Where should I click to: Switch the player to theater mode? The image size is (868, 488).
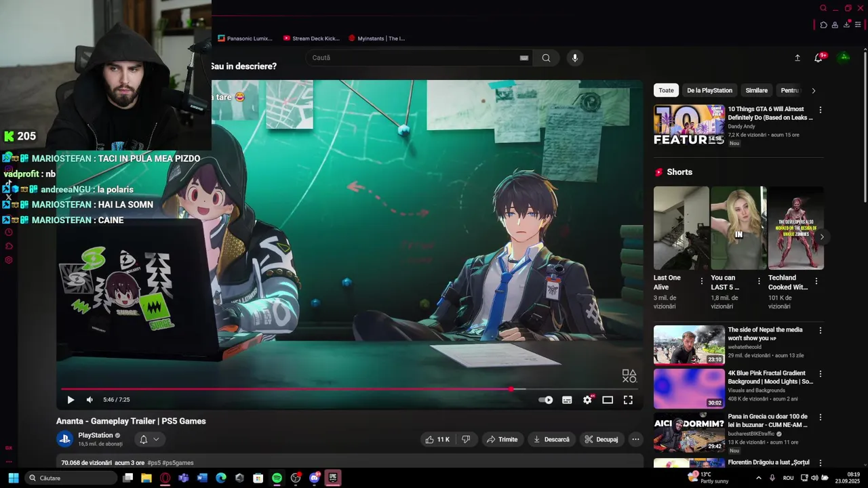(608, 400)
